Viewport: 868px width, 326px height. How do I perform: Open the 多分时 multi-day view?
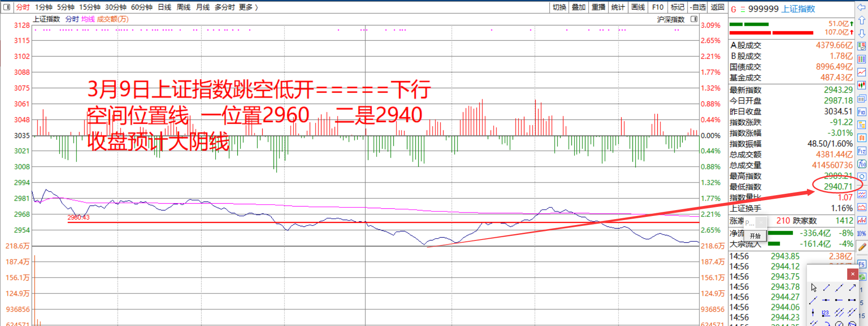pyautogui.click(x=224, y=7)
